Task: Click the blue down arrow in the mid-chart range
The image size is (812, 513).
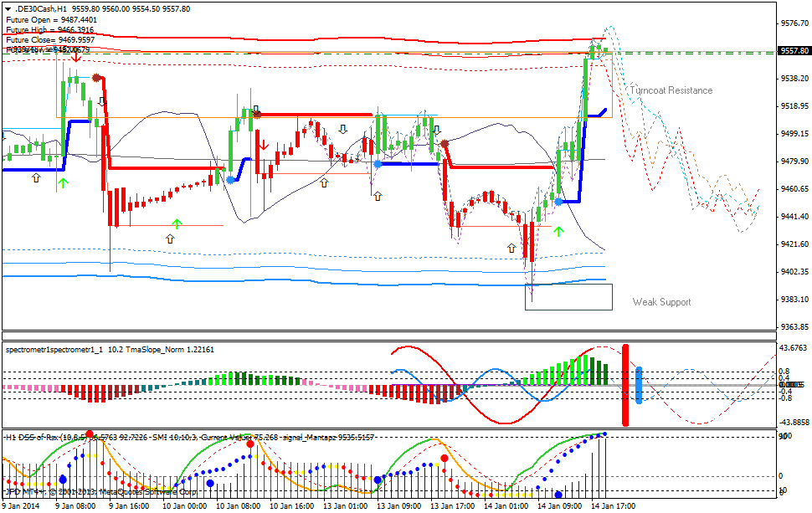Action: [x=342, y=129]
